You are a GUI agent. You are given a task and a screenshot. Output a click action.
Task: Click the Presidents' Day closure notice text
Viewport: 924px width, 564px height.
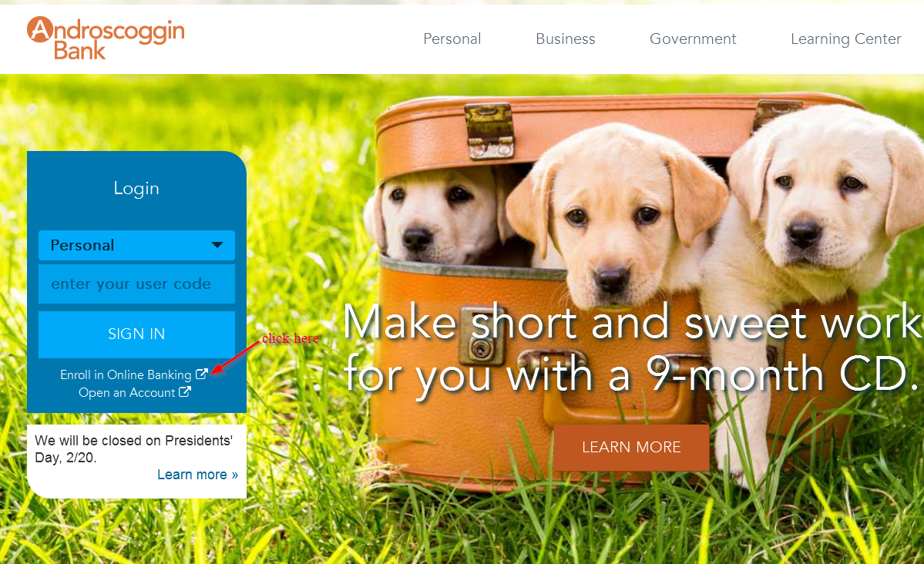click(x=134, y=449)
